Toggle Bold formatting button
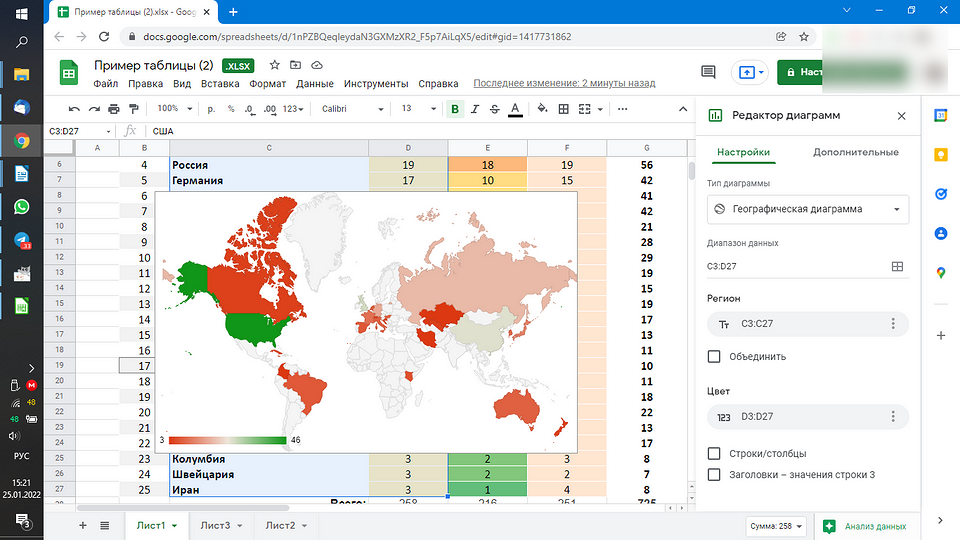The image size is (960, 540). click(455, 109)
